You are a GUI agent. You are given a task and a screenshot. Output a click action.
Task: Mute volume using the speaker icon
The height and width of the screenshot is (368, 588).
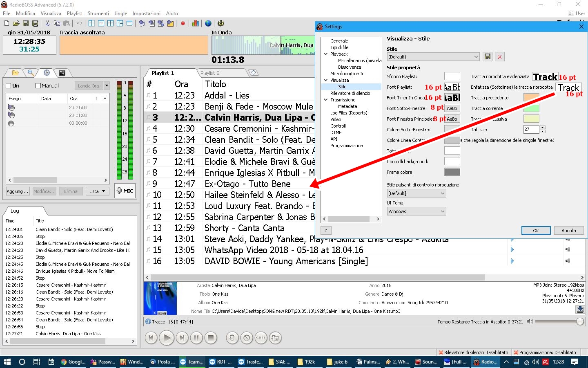pos(530,322)
